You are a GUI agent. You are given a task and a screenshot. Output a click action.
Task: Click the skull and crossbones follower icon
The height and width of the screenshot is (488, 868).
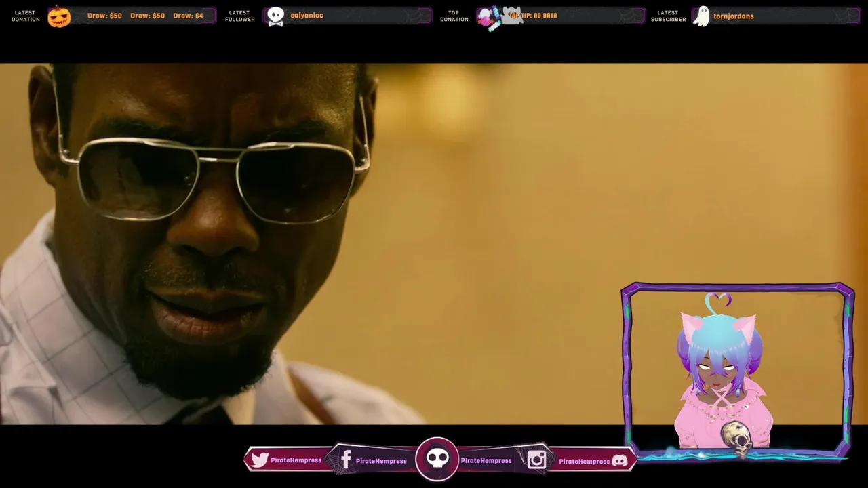[x=275, y=17]
